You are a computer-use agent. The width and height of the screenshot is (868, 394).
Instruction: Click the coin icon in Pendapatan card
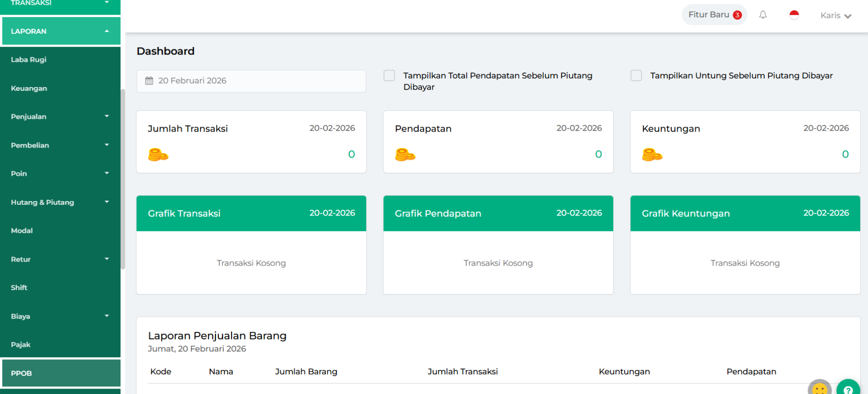pyautogui.click(x=405, y=155)
